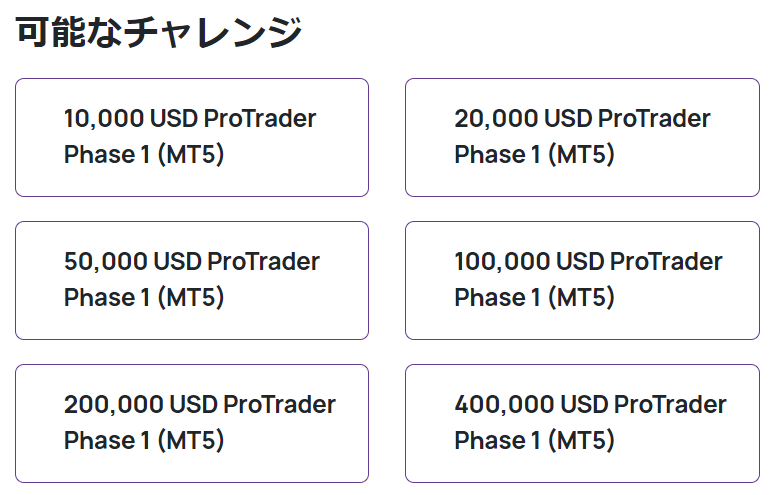Click the word "ProTrader" in the 400,000 card

[670, 405]
